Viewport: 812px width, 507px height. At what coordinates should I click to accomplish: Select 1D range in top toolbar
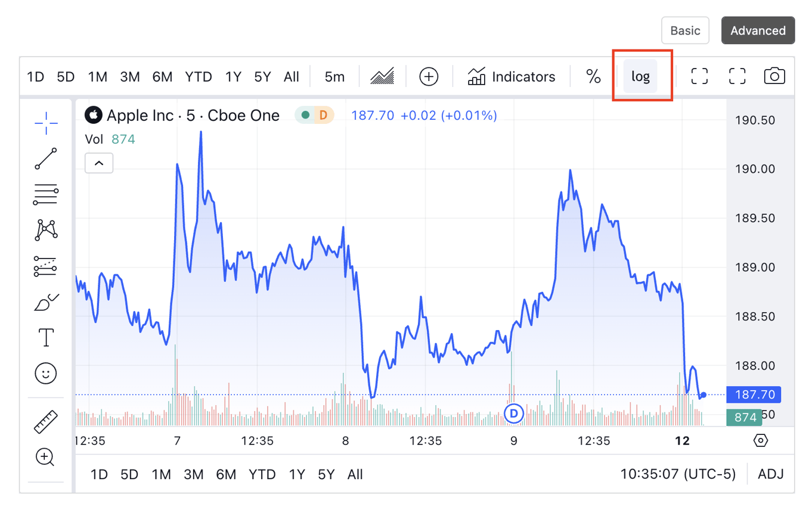click(x=36, y=77)
